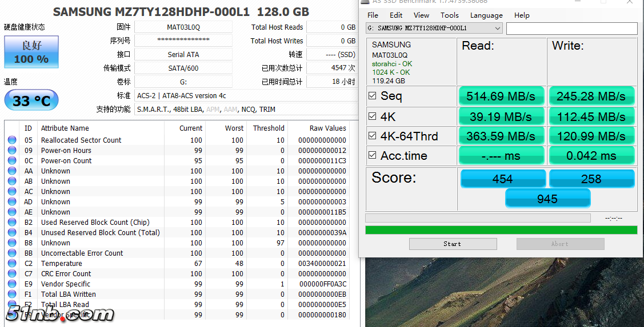Click status circle for Reallocated Sector Count
The image size is (644, 327).
(12, 140)
